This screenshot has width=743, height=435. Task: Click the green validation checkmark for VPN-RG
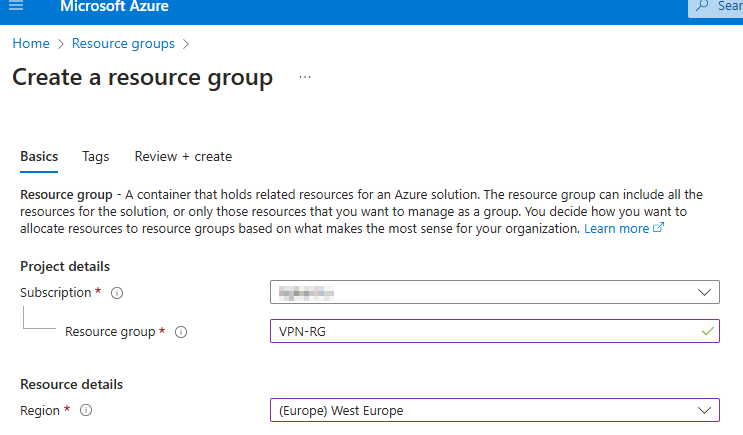708,331
